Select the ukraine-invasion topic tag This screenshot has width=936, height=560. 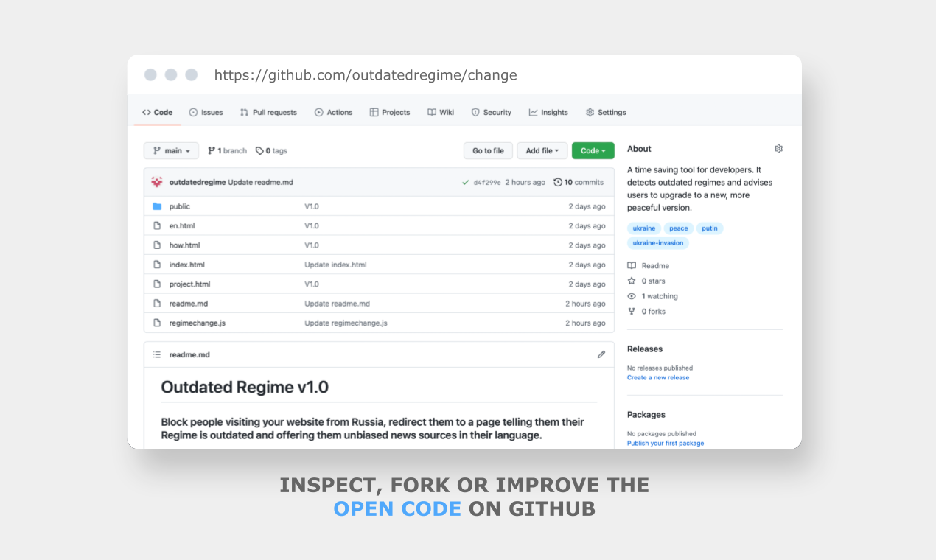point(658,243)
